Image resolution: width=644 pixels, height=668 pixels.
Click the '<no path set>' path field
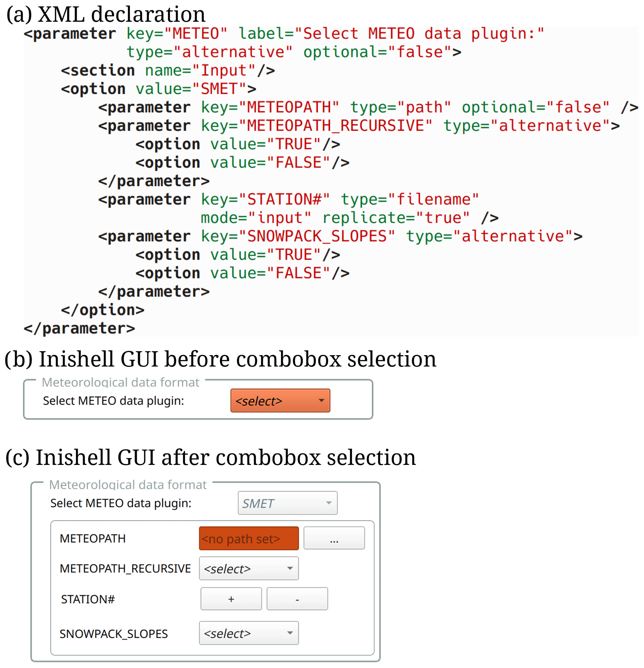249,539
